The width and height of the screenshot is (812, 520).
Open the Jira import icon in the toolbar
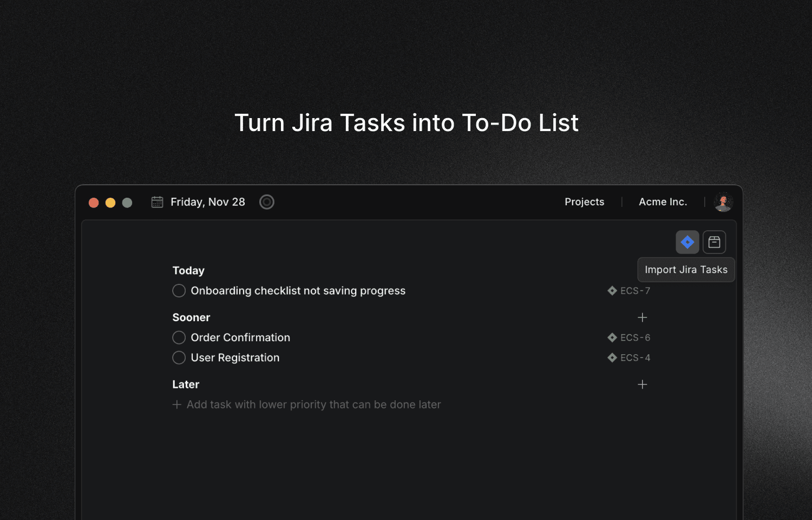687,242
